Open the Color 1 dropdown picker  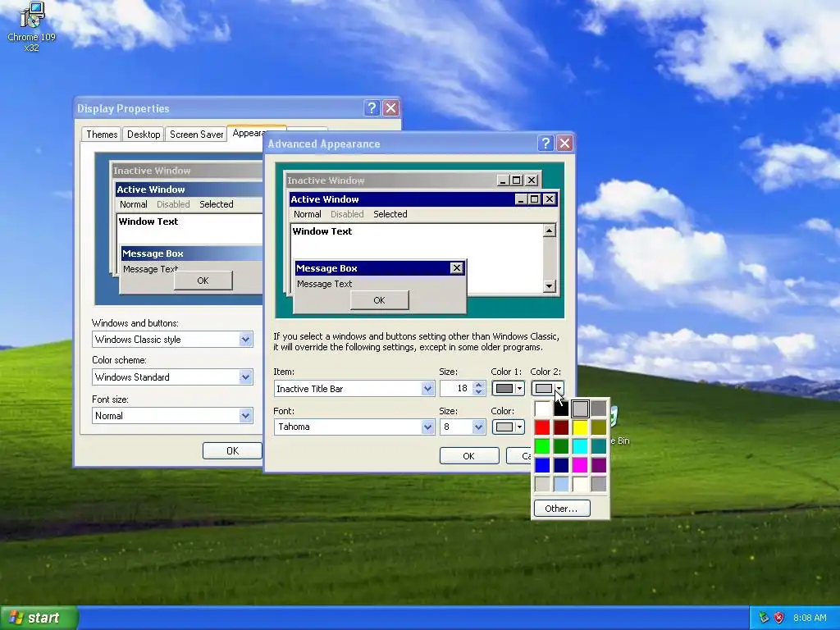point(508,388)
